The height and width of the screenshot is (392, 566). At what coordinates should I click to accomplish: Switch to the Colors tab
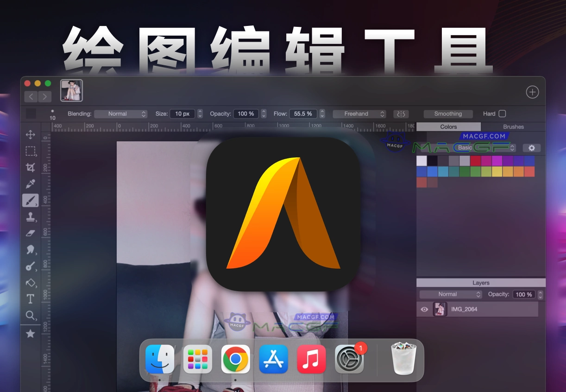[x=448, y=126]
